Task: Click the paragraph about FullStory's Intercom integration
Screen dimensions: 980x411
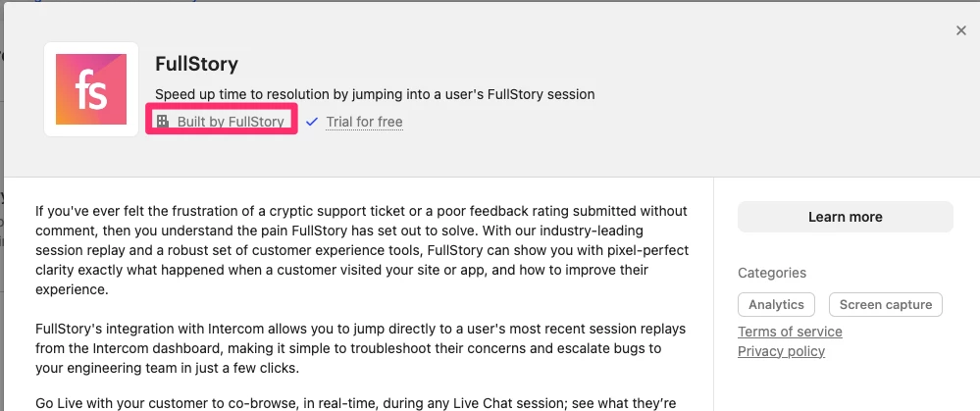Action: (361, 348)
